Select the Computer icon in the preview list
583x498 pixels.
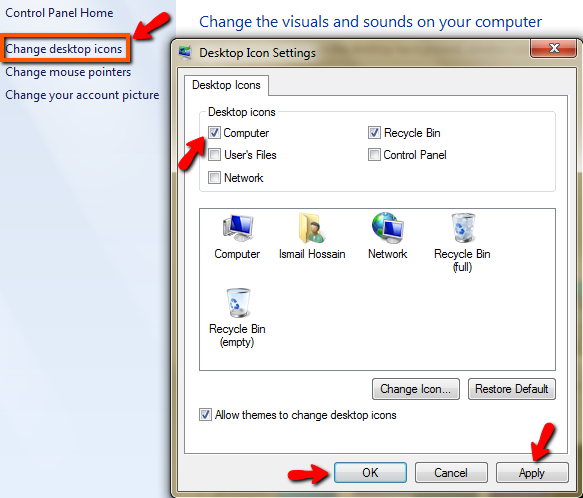[x=238, y=237]
